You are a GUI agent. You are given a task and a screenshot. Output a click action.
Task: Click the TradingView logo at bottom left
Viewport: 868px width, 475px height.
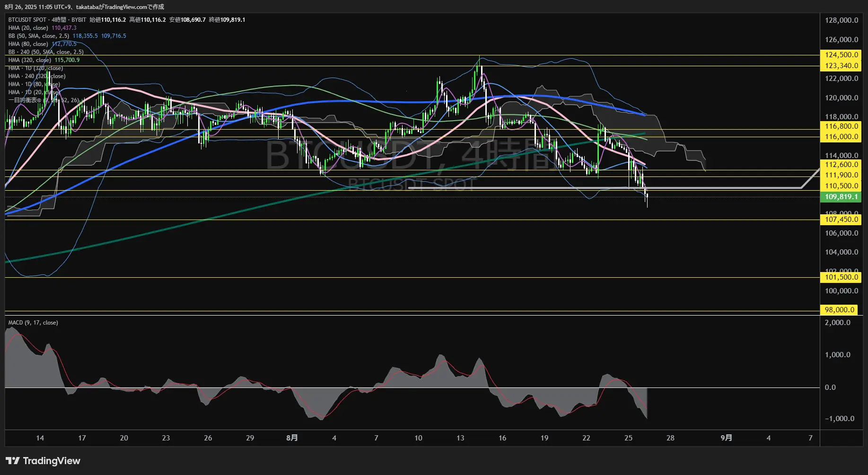43,461
